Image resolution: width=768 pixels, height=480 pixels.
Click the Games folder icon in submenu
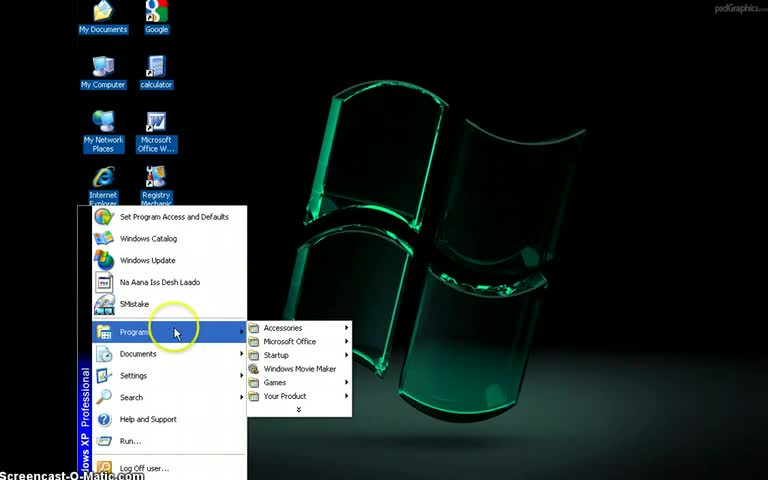(254, 383)
